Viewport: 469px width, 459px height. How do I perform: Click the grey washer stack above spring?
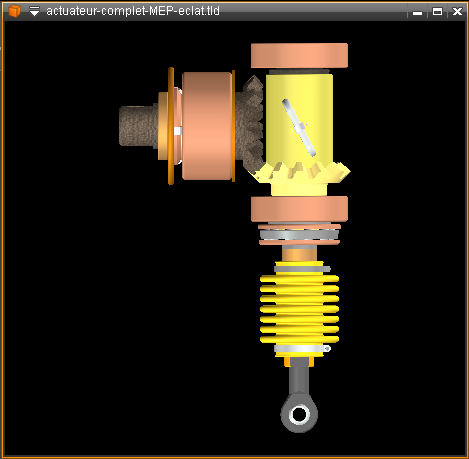(299, 235)
